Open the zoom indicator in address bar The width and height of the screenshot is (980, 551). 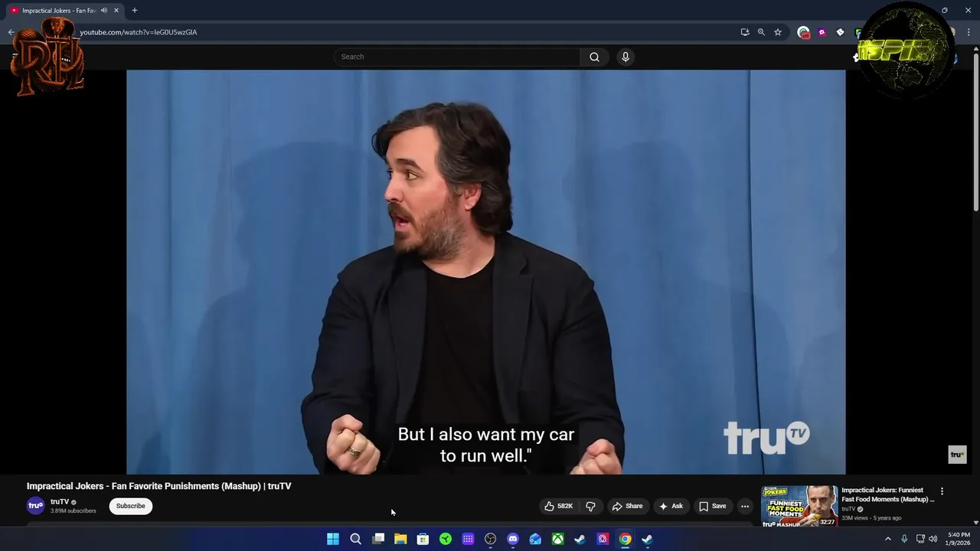[x=761, y=32]
